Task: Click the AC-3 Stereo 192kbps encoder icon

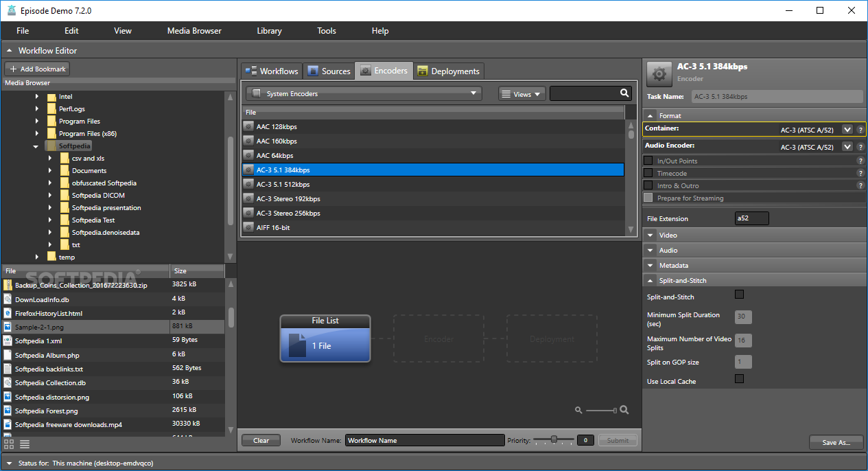Action: point(248,198)
